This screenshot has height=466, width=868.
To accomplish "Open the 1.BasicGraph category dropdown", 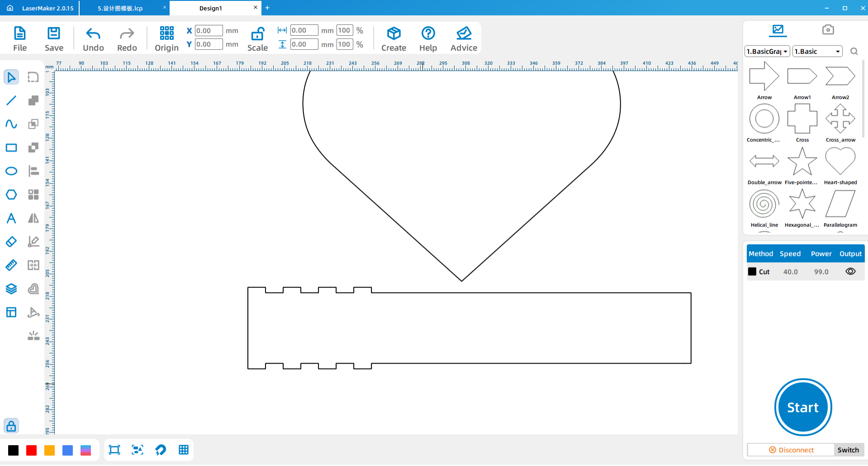I will pyautogui.click(x=767, y=52).
